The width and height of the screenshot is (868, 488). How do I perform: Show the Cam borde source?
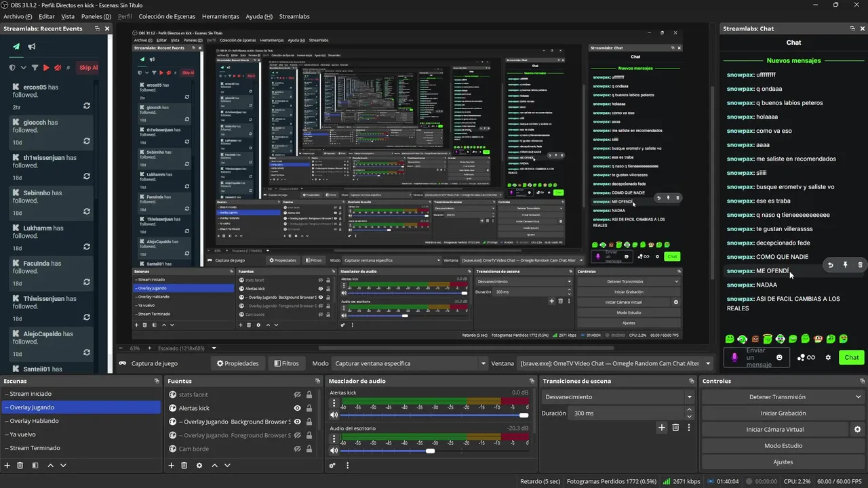[297, 449]
